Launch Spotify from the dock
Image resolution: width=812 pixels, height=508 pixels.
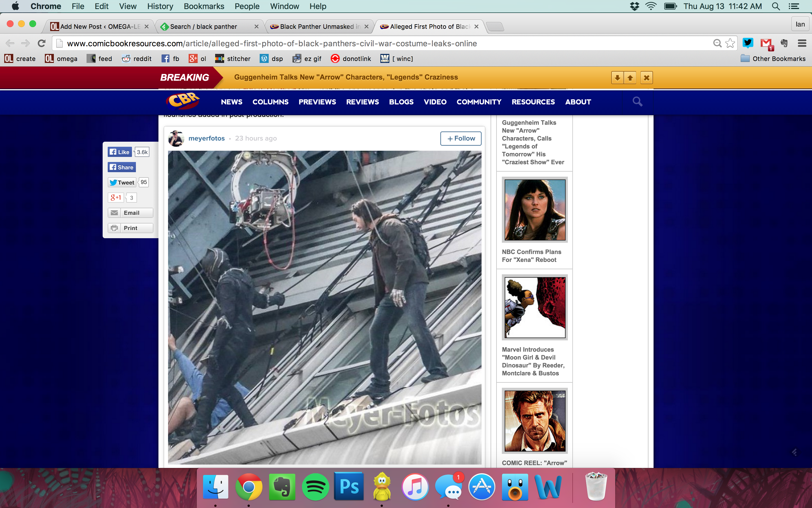click(315, 487)
